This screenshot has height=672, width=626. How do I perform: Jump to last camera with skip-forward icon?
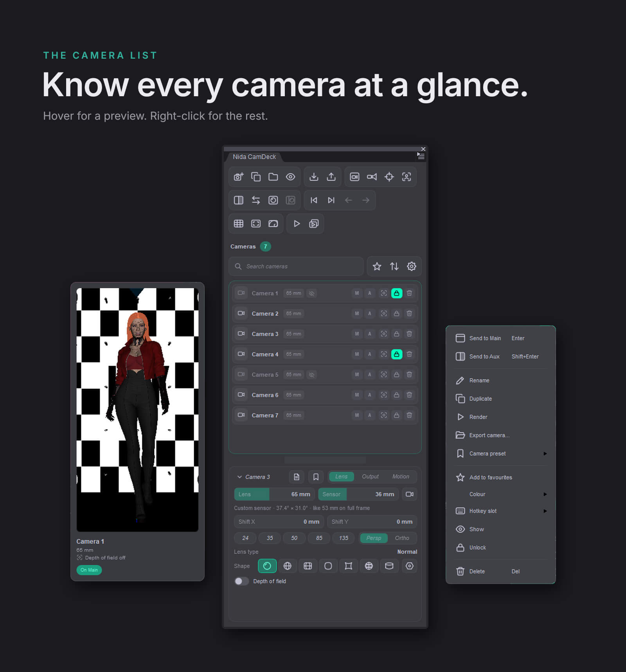(331, 200)
